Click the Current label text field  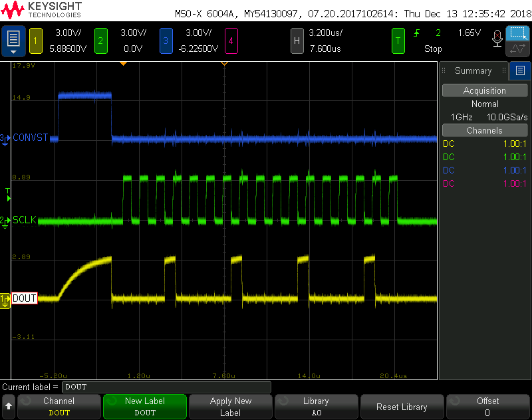[x=167, y=387]
